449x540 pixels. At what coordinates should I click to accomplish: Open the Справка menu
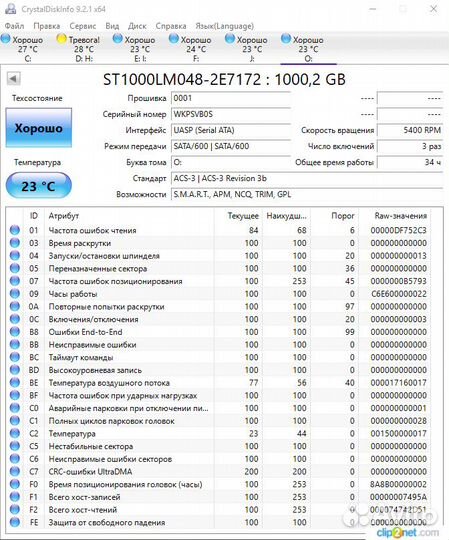point(171,26)
